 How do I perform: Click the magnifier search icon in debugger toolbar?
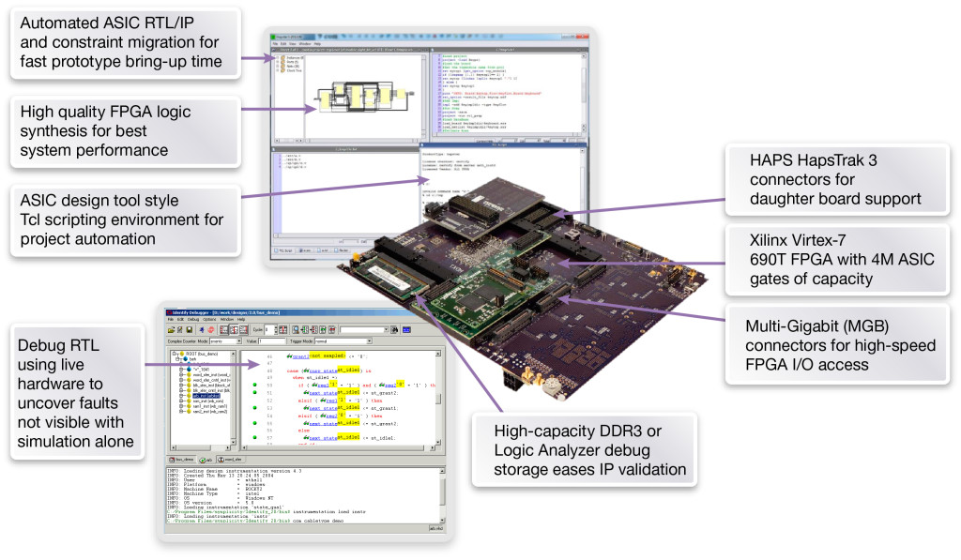click(x=296, y=329)
